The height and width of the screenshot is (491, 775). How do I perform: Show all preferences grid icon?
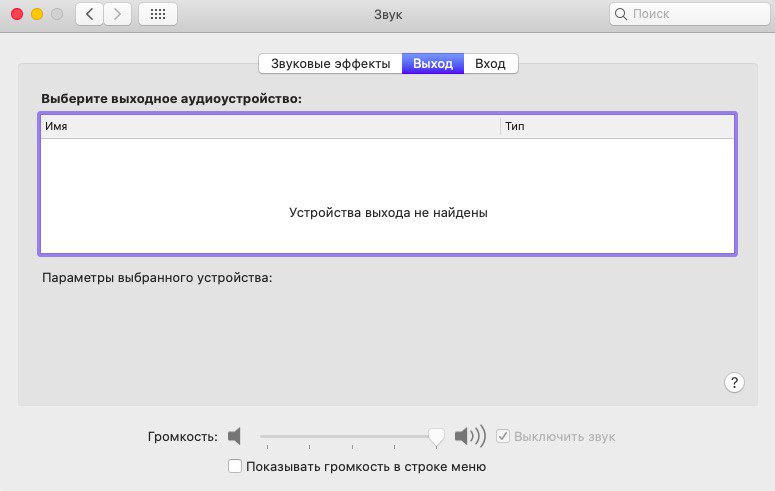click(x=158, y=15)
